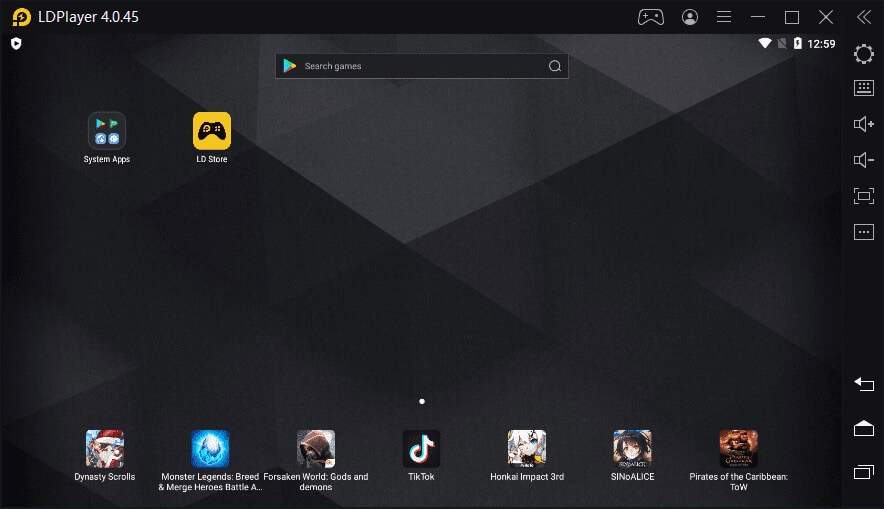
Task: Open Honkai Impact 3rd game
Action: click(x=527, y=449)
